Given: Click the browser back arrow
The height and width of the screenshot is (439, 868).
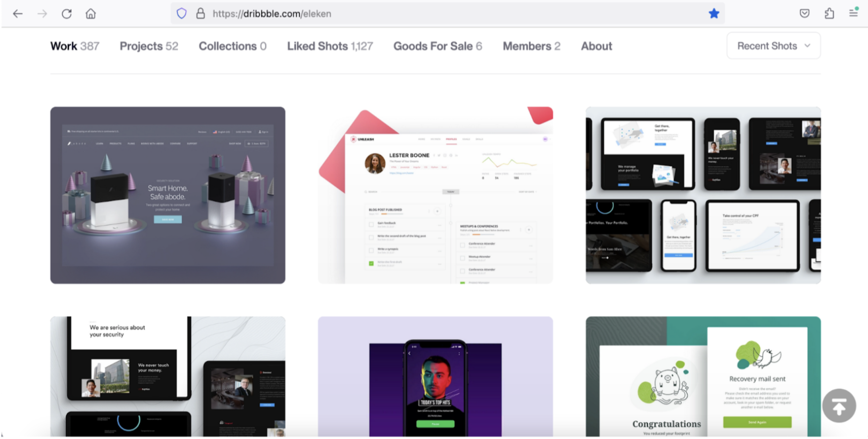Looking at the screenshot, I should (x=17, y=14).
